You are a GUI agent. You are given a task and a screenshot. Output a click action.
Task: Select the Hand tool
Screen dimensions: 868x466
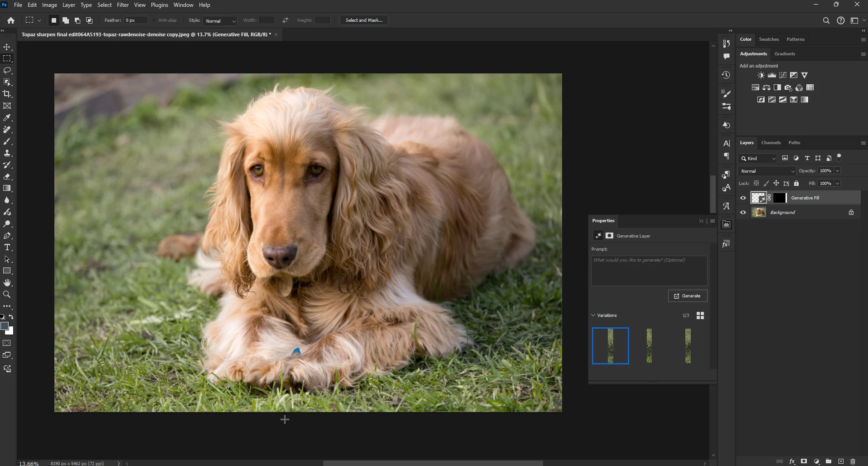(x=7, y=282)
